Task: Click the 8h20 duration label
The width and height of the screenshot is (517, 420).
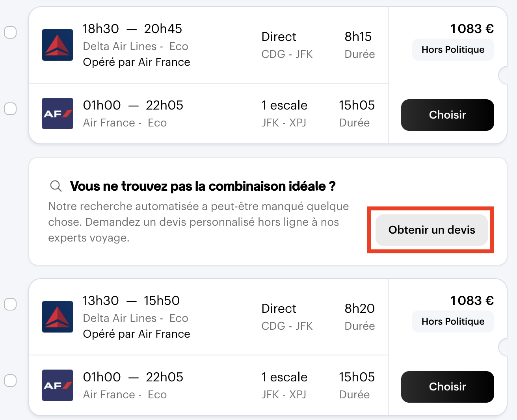Action: 359,308
